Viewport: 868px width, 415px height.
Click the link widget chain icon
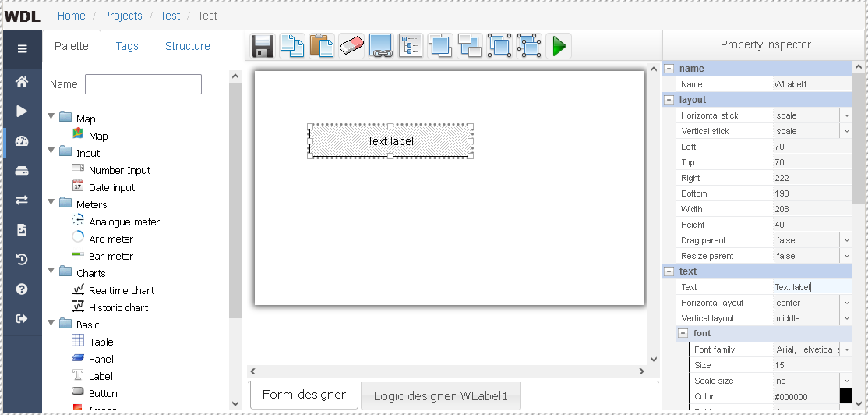(x=381, y=45)
